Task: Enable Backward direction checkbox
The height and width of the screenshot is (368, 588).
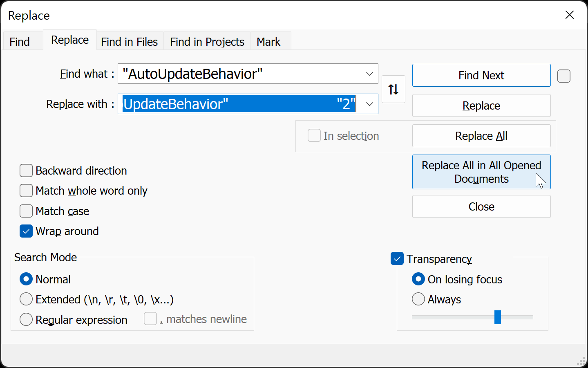Action: 26,171
